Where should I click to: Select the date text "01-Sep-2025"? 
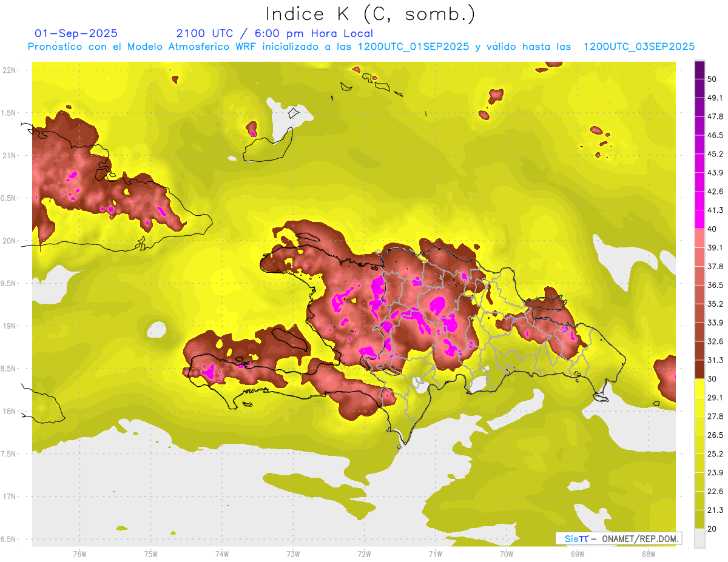point(76,33)
